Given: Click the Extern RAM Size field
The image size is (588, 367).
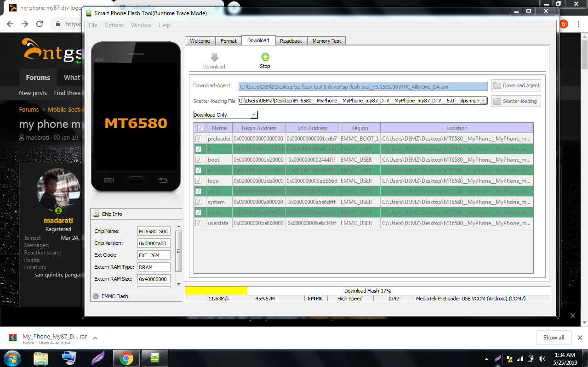Looking at the screenshot, I should coord(154,279).
